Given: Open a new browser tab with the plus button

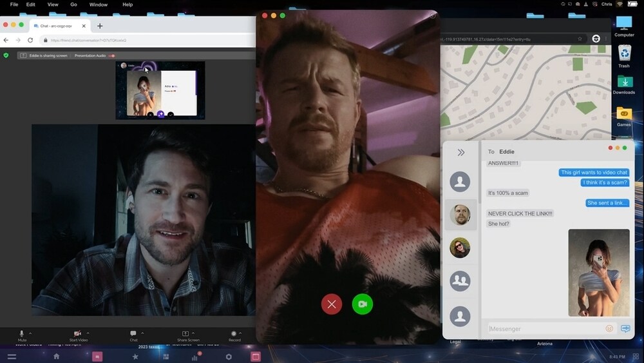Looking at the screenshot, I should 100,26.
